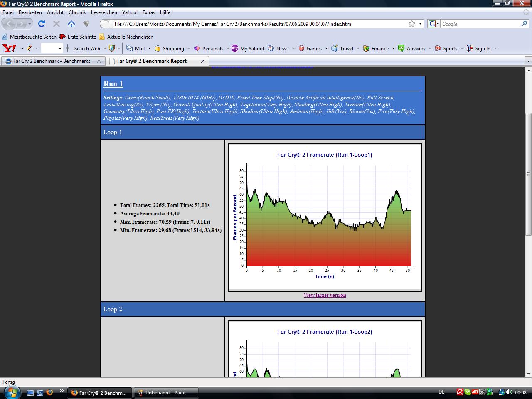Click the vertical page scrollbar thumb
Screen dimensions: 532x399
pyautogui.click(x=529, y=174)
